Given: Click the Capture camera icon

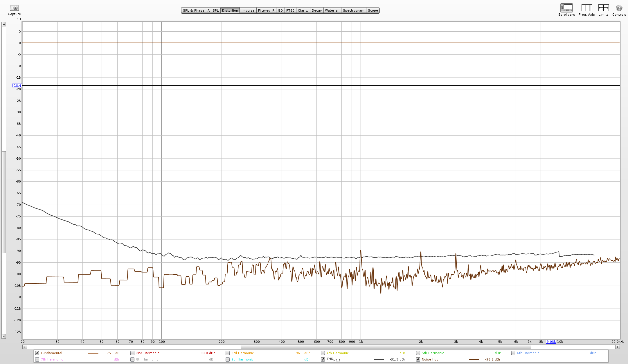Looking at the screenshot, I should pos(14,8).
